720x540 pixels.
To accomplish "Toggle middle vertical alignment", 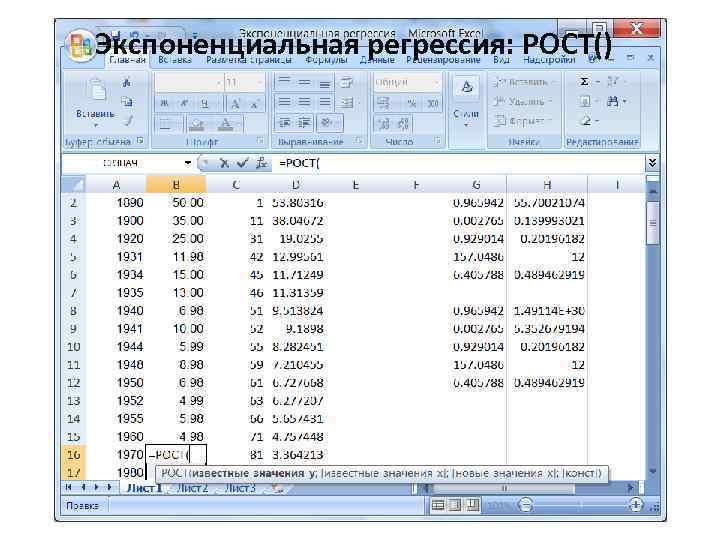I will coord(304,83).
